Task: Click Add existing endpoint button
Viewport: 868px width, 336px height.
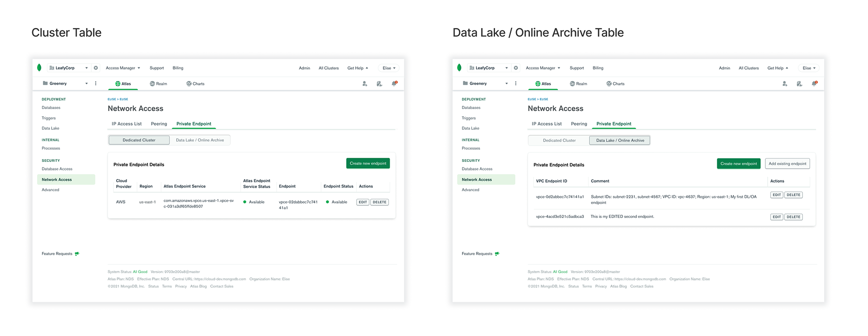Action: click(787, 164)
